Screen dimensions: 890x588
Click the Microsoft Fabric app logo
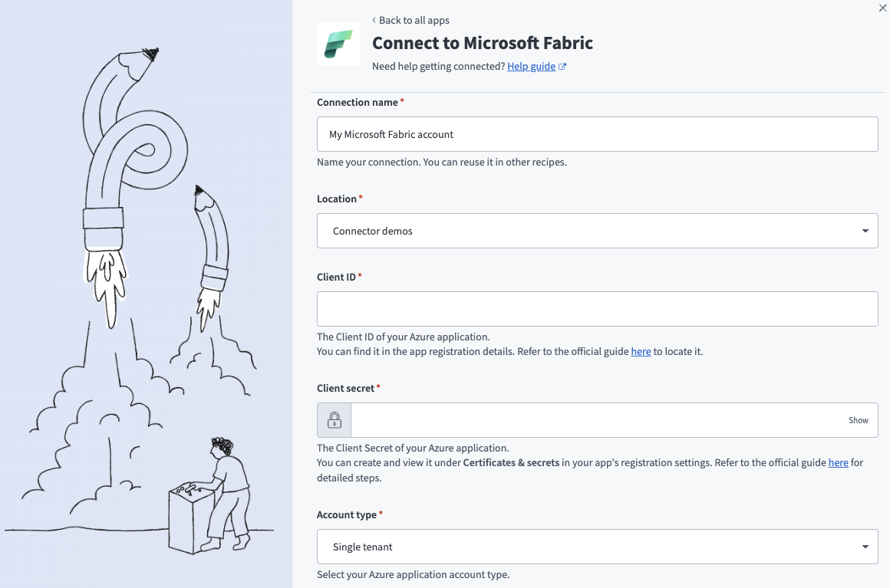[338, 44]
